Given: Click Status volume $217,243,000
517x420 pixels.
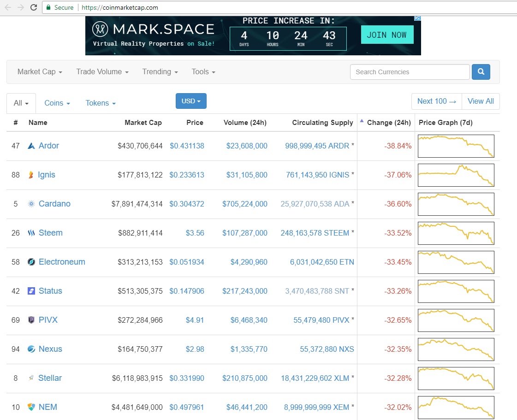Looking at the screenshot, I should click(x=244, y=291).
